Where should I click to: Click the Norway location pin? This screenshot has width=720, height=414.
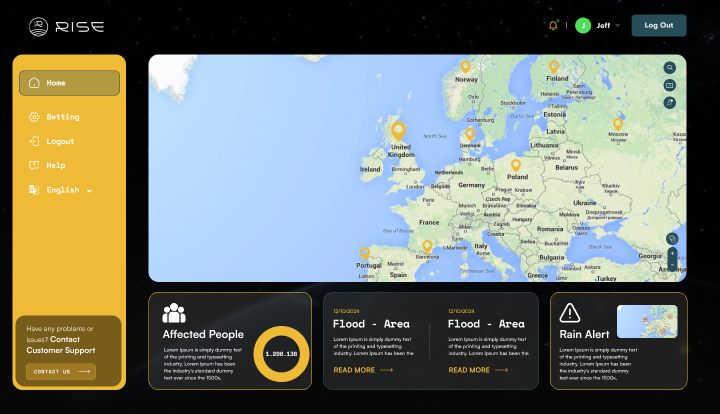pos(465,67)
